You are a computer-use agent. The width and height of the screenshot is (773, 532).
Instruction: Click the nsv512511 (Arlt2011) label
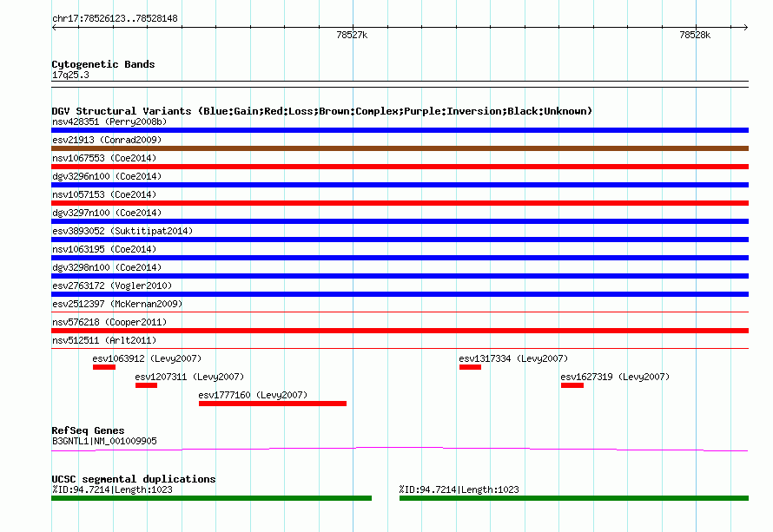[104, 340]
